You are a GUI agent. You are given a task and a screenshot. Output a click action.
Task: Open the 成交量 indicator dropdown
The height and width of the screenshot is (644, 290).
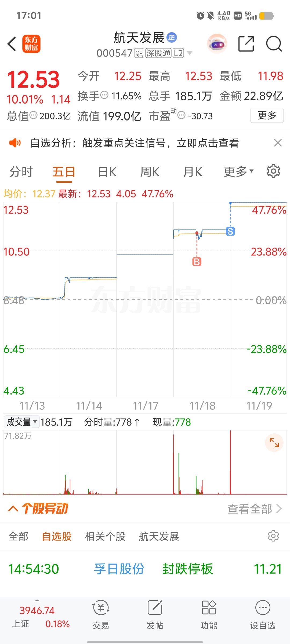21,422
